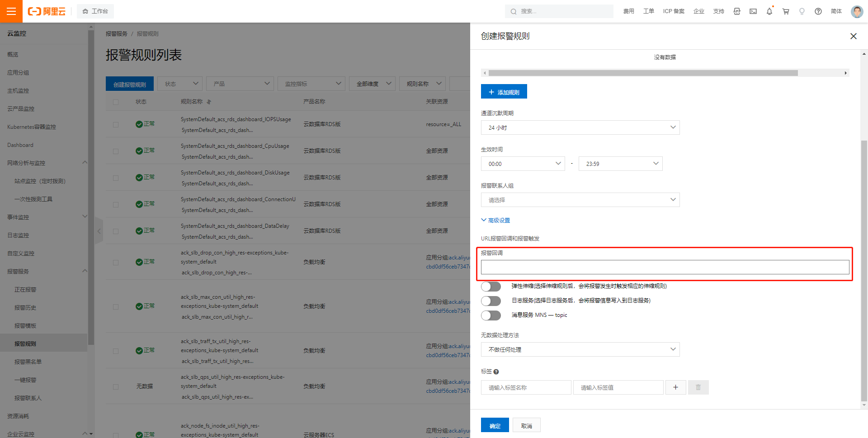Delete tag with trash icon
The width and height of the screenshot is (868, 438).
pyautogui.click(x=698, y=387)
